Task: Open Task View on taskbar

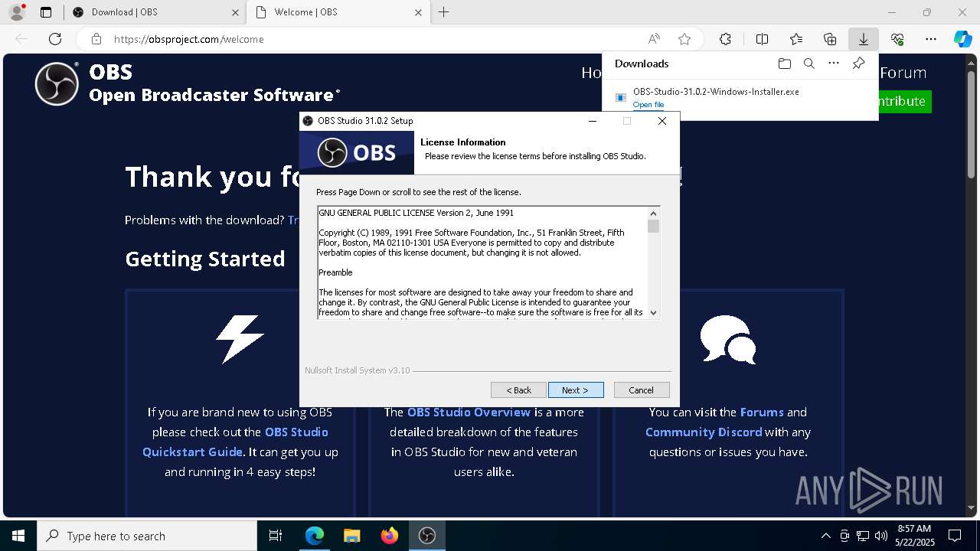Action: coord(276,536)
